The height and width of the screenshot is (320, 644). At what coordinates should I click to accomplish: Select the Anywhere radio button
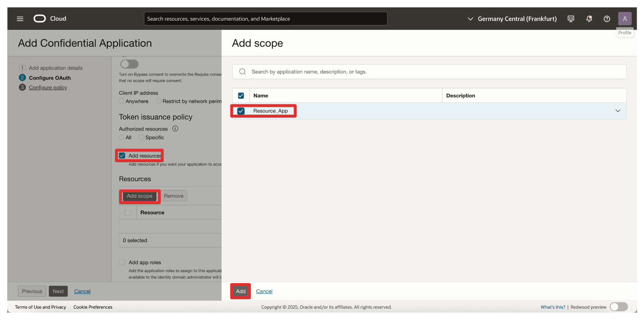click(122, 101)
